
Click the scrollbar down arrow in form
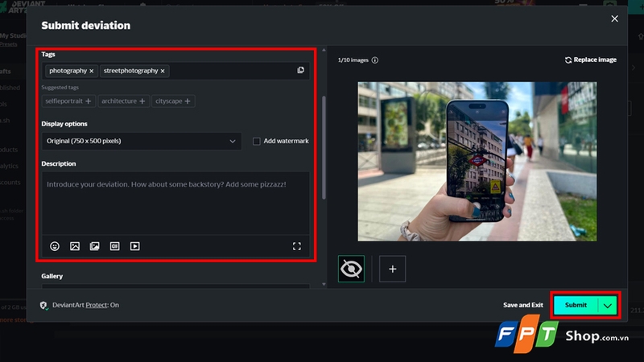[324, 284]
